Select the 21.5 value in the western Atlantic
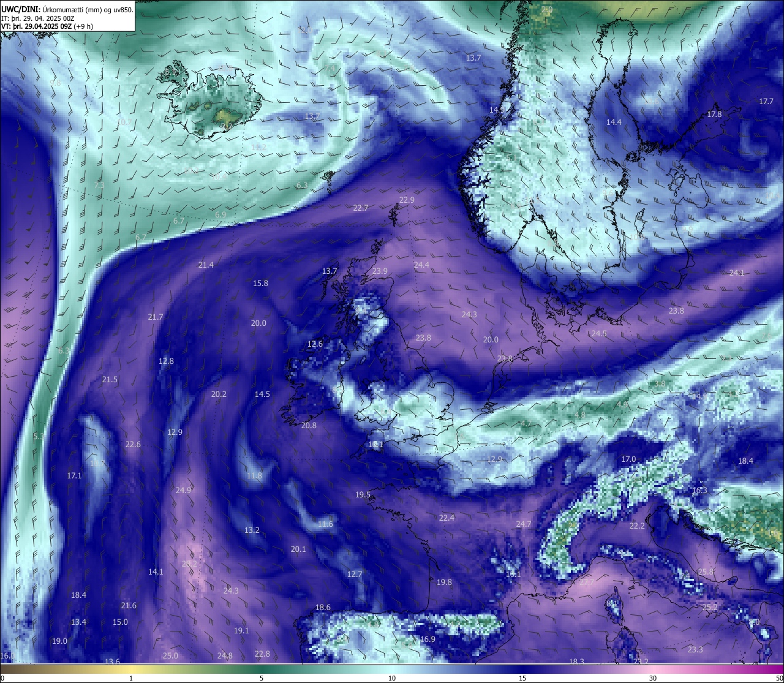The height and width of the screenshot is (683, 784). click(110, 380)
